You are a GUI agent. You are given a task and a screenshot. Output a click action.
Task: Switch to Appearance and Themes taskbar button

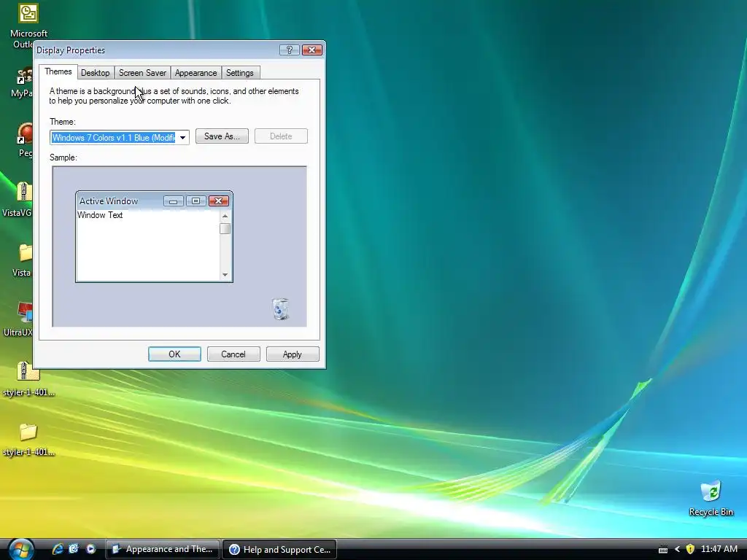(x=162, y=549)
